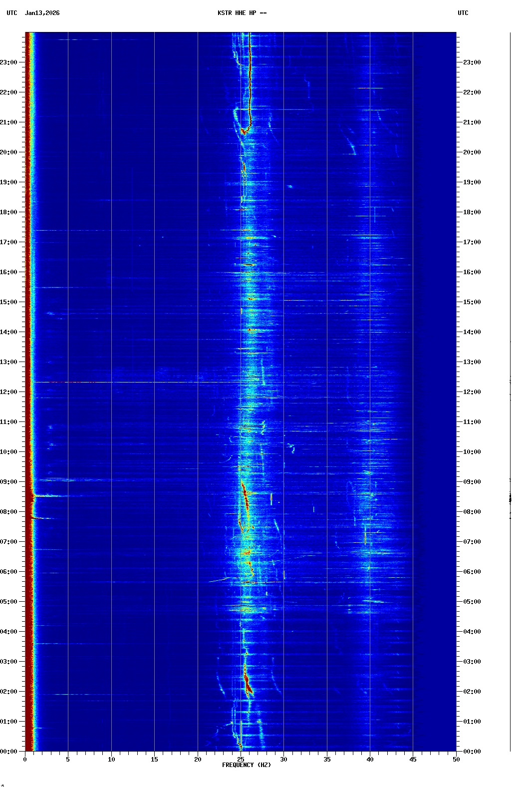Select the 00:00 label on the left time axis
532x791 pixels.
[x=9, y=752]
